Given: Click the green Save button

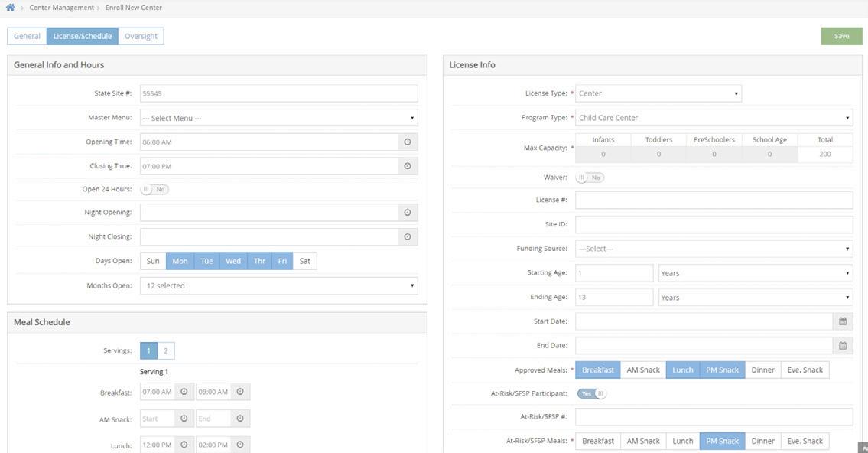Looking at the screenshot, I should coord(841,36).
